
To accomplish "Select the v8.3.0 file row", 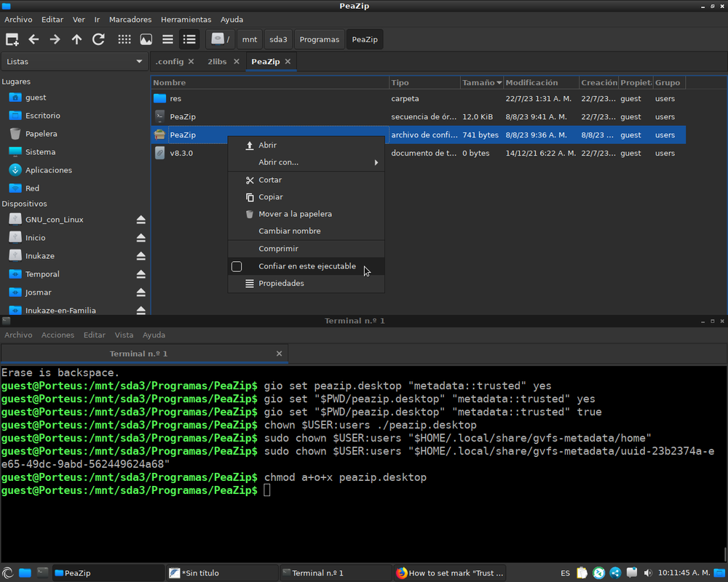I will 419,154.
